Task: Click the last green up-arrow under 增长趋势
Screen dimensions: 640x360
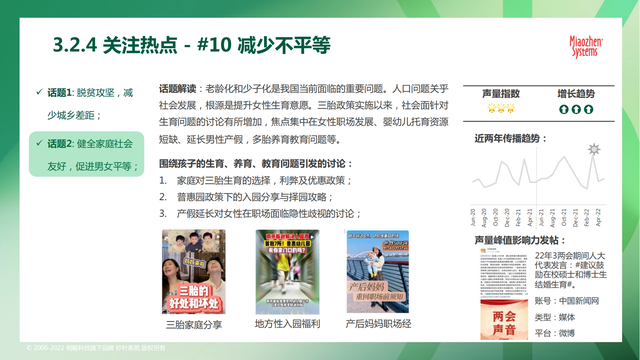Action: click(588, 109)
